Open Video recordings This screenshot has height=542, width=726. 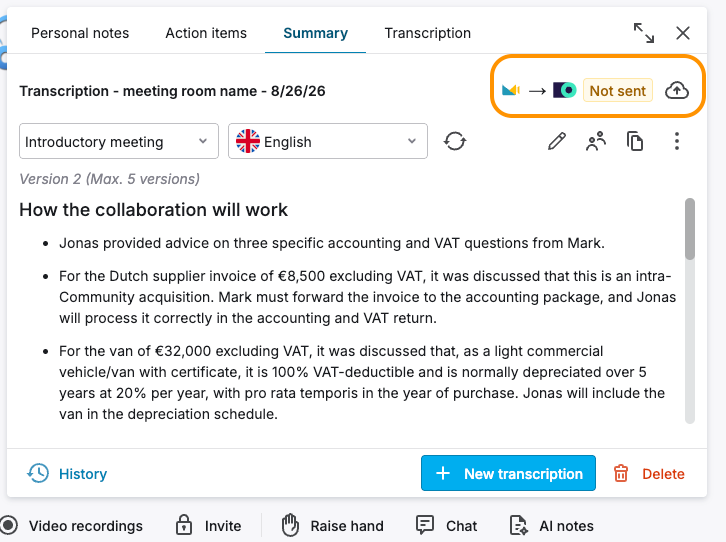pos(71,526)
